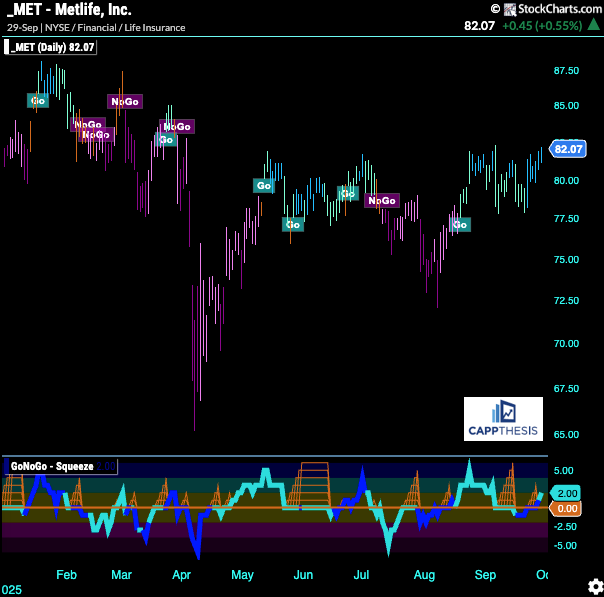The image size is (604, 597).
Task: Click the Apr month axis label
Action: point(181,575)
